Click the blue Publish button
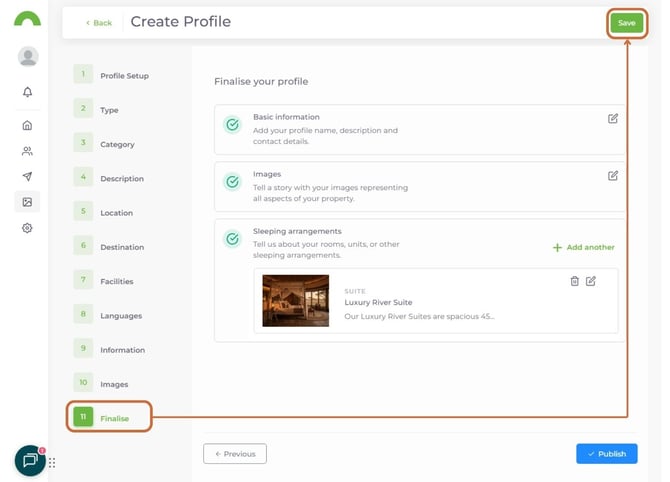This screenshot has height=482, width=670. coord(606,454)
